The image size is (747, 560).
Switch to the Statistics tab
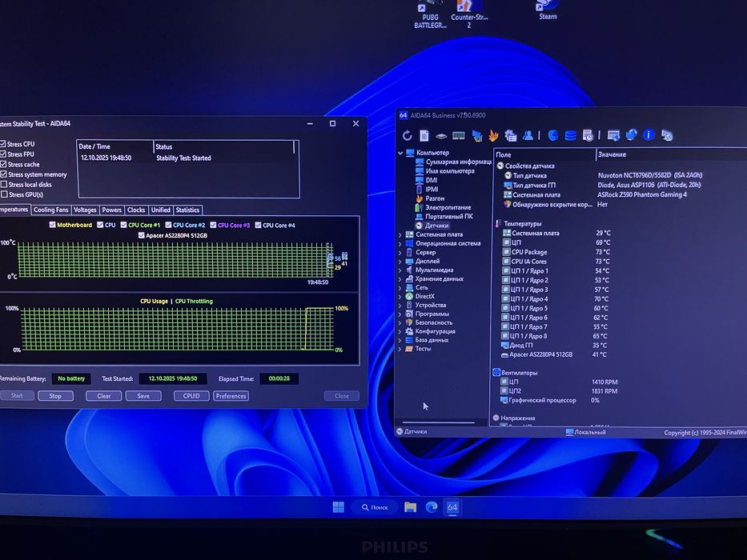187,210
